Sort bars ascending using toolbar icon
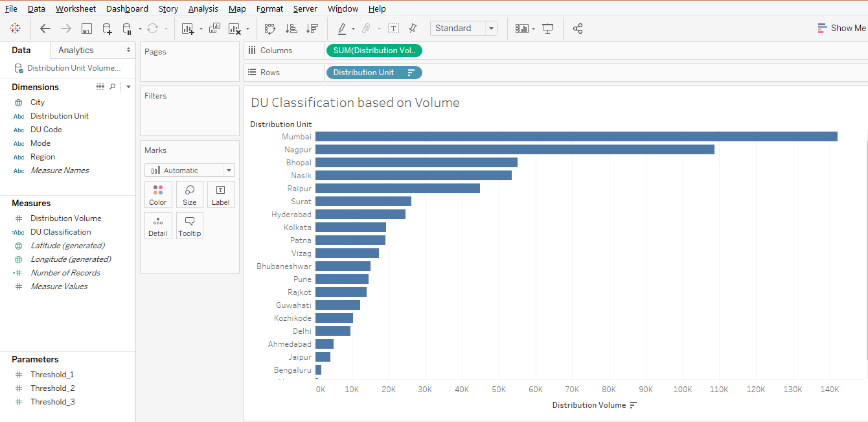The image size is (868, 422). pyautogui.click(x=291, y=29)
